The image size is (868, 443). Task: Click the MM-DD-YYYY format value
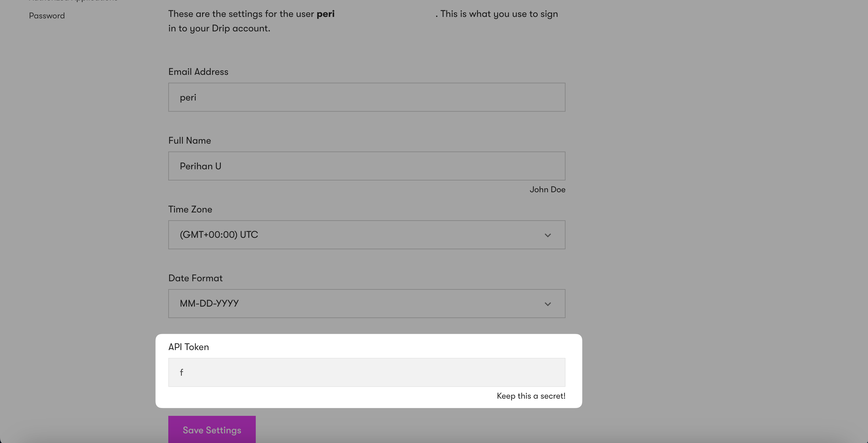[209, 303]
